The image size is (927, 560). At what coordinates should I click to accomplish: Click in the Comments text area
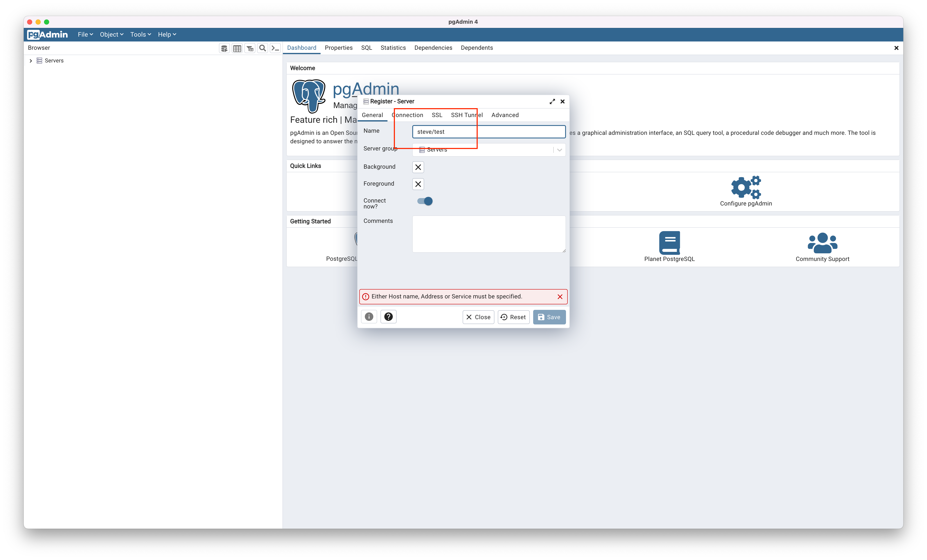tap(488, 234)
